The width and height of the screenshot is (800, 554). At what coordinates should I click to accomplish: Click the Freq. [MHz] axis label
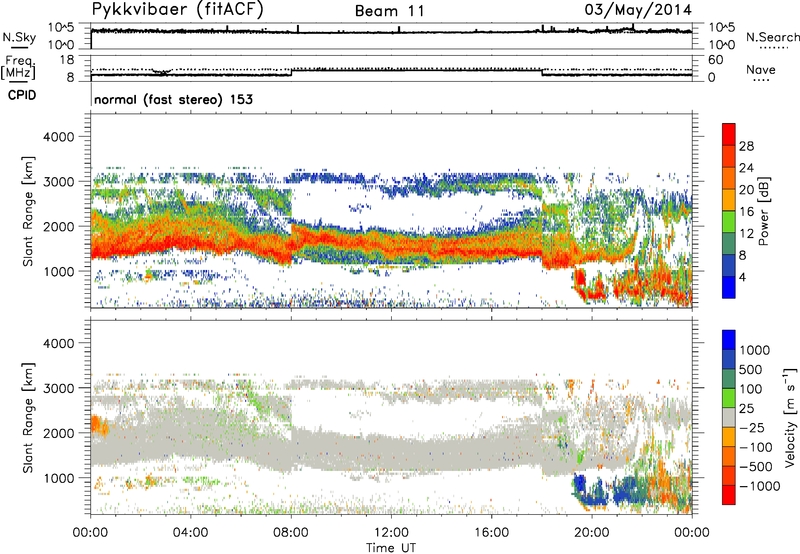(x=18, y=68)
